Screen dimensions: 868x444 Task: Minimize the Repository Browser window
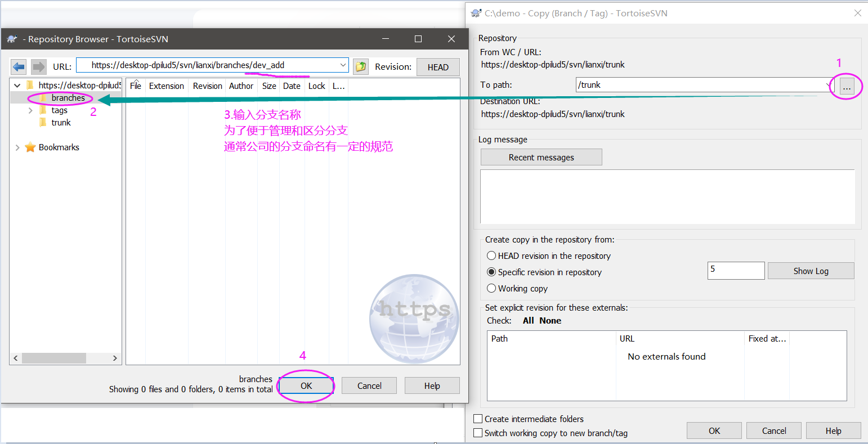(x=386, y=39)
